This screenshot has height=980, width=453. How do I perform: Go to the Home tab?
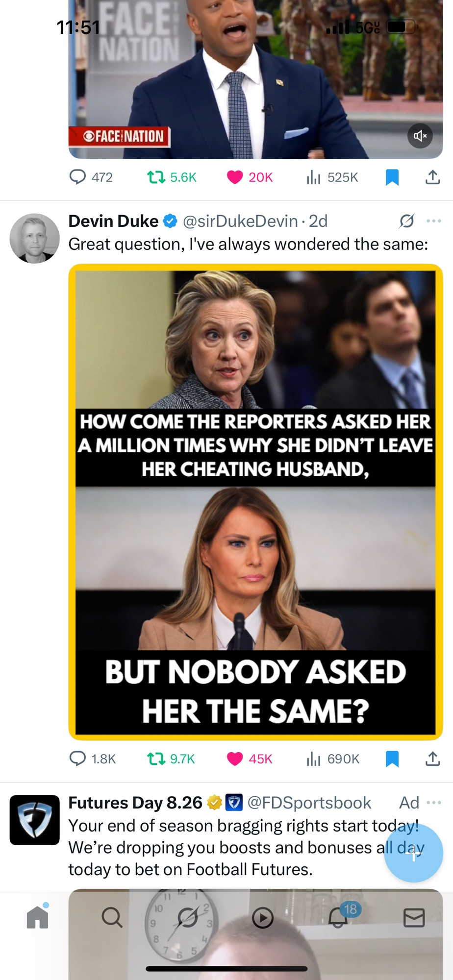[38, 916]
